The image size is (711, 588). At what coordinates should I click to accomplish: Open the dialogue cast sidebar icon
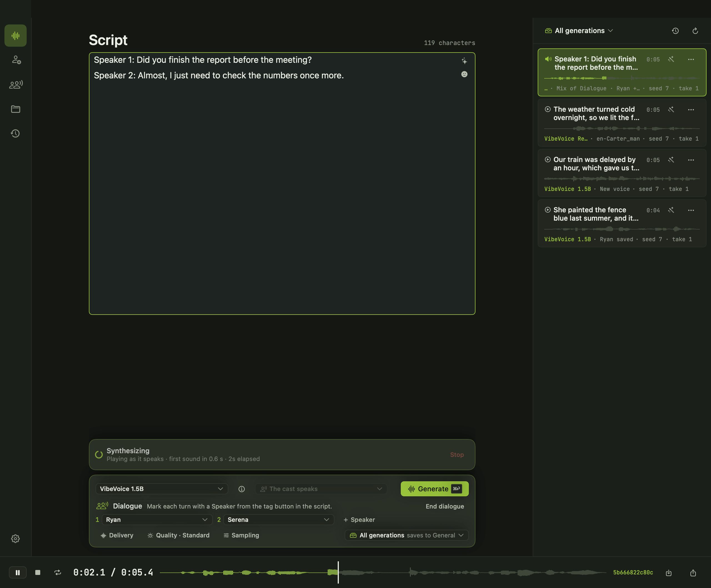[x=16, y=84]
